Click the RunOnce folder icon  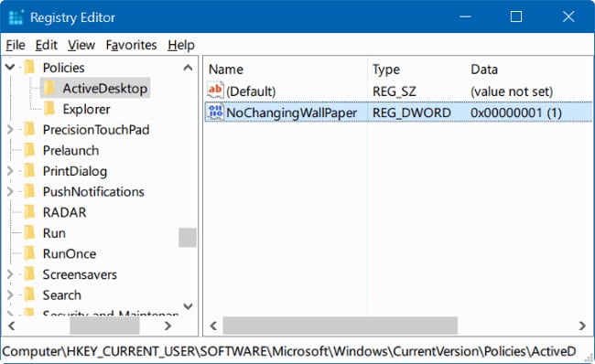[x=29, y=253]
